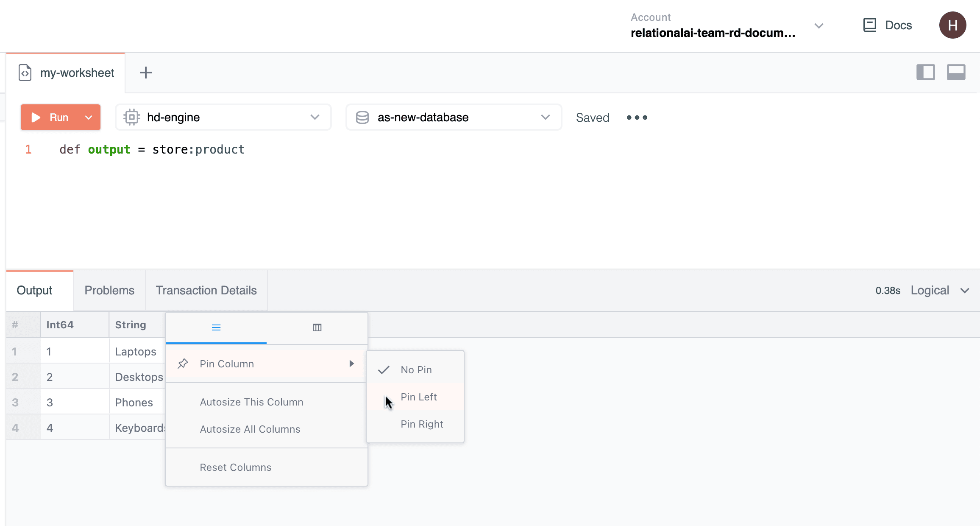
Task: Toggle the left sidebar panel layout icon
Action: click(x=925, y=72)
